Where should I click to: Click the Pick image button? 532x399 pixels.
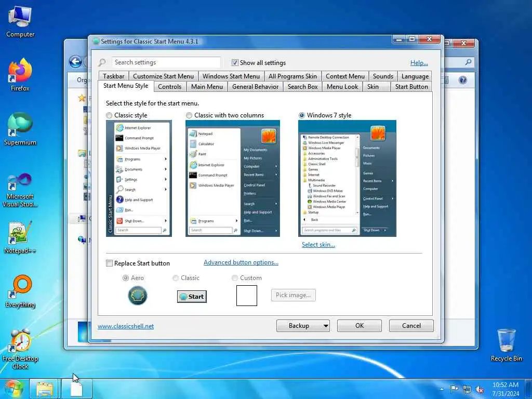click(x=294, y=295)
